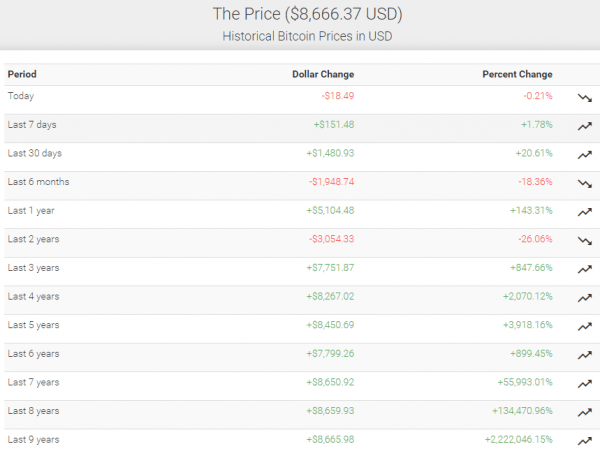Select the Last 8 years label
Viewport: 600px width, 458px height.
(33, 411)
